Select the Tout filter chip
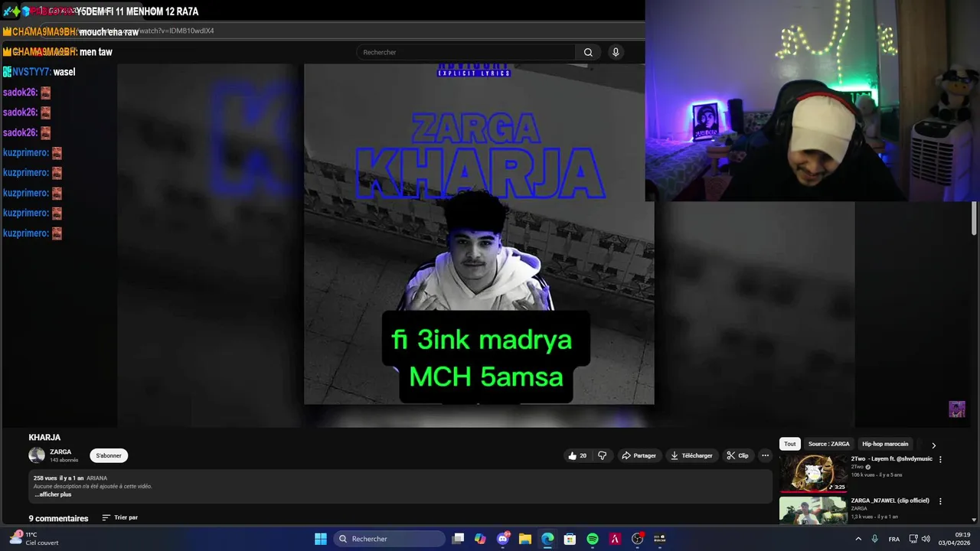This screenshot has width=980, height=551. tap(790, 444)
